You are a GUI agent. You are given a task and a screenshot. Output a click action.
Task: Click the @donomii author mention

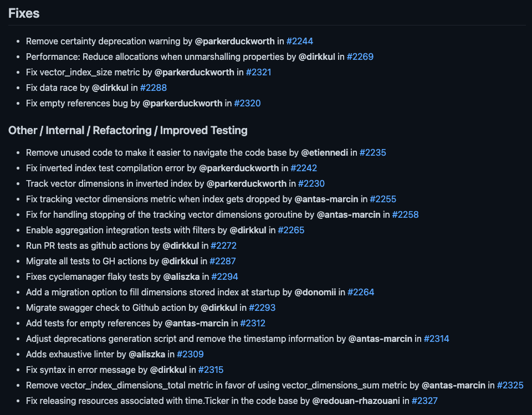click(x=315, y=292)
